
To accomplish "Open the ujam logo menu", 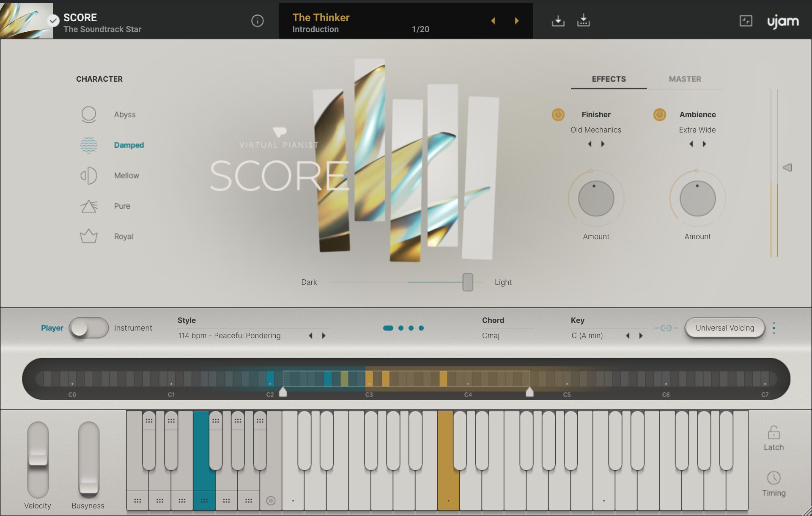I will (x=783, y=21).
